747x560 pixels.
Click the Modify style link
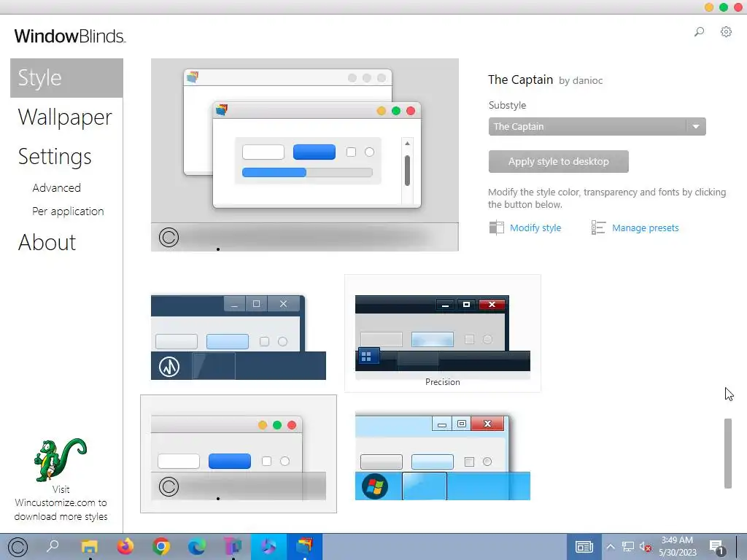click(535, 227)
